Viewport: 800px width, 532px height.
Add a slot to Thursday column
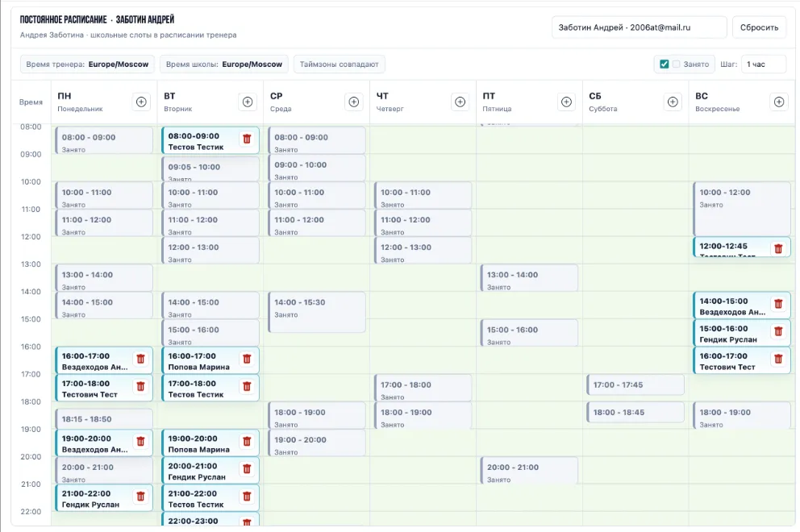460,102
